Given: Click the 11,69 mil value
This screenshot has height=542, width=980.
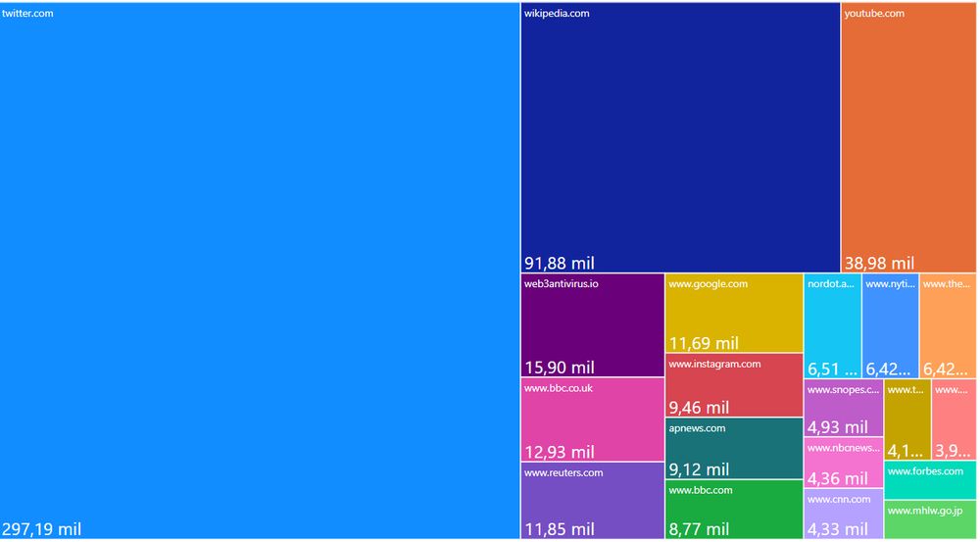Looking at the screenshot, I should 704,343.
